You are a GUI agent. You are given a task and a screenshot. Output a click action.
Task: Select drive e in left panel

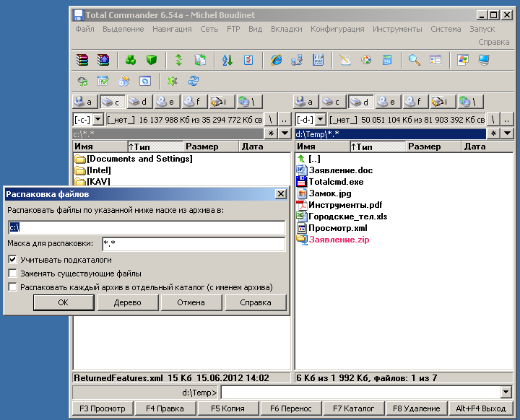(167, 102)
